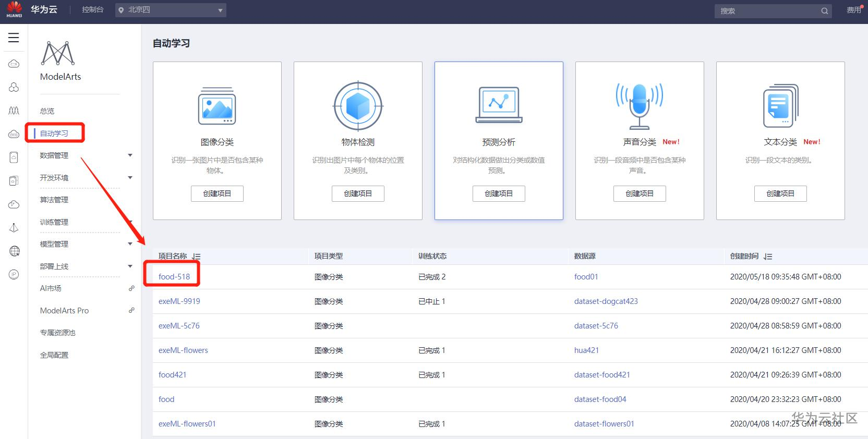Open the exeML-flowers01 project
This screenshot has height=439, width=868.
(x=187, y=424)
